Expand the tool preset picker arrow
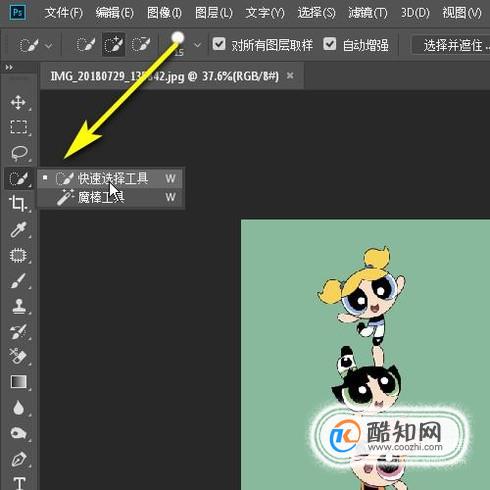The height and width of the screenshot is (490, 490). click(49, 45)
